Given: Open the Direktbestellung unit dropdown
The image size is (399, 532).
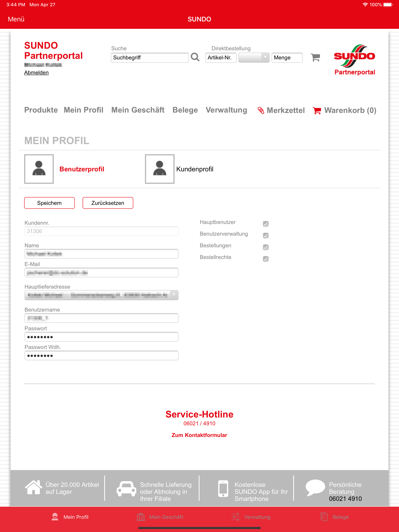Looking at the screenshot, I should (254, 57).
